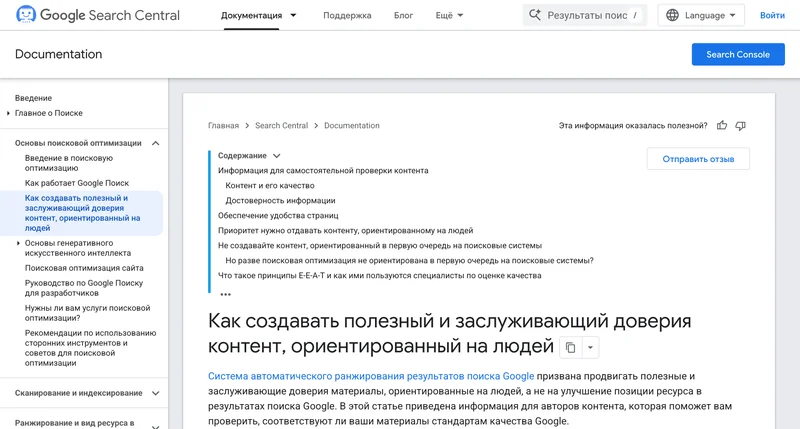Open Поисковая оптимизация сайта sidebar item
The width and height of the screenshot is (800, 429).
[x=84, y=268]
